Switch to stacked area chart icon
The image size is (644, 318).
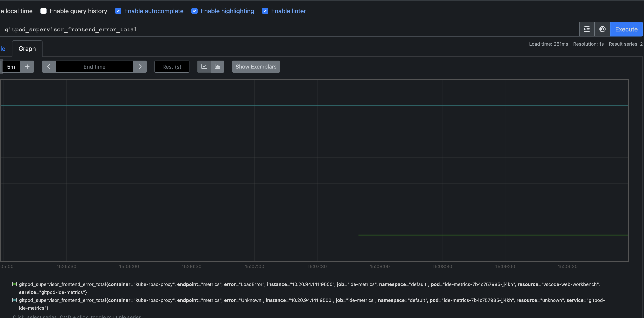click(218, 67)
